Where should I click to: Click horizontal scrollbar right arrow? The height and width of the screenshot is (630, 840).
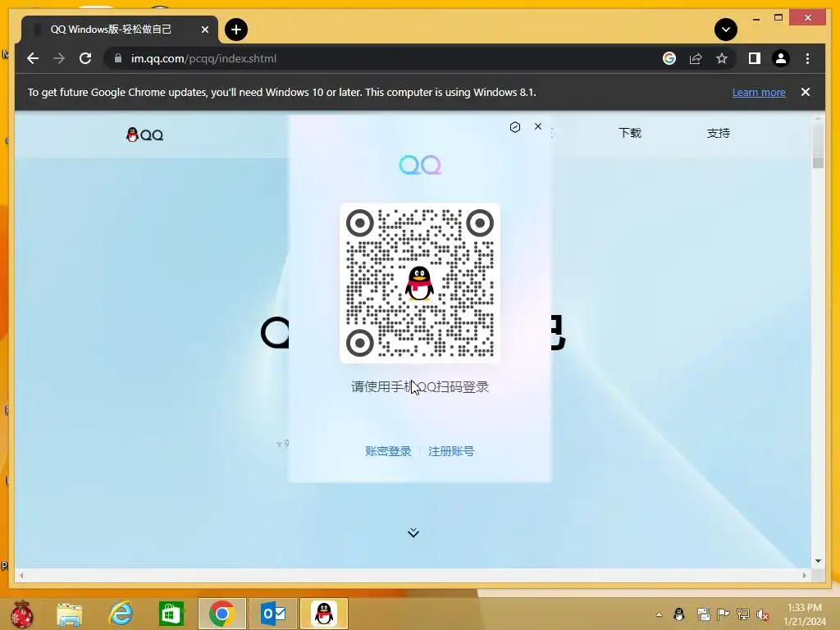pos(804,575)
